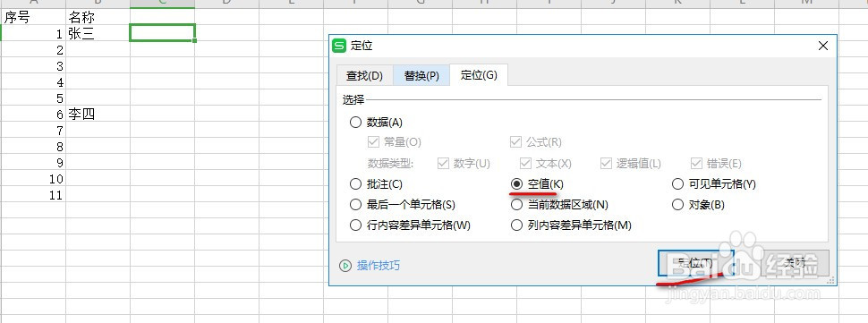Image resolution: width=868 pixels, height=323 pixels.
Task: Click the 关闭 button
Action: tap(795, 263)
